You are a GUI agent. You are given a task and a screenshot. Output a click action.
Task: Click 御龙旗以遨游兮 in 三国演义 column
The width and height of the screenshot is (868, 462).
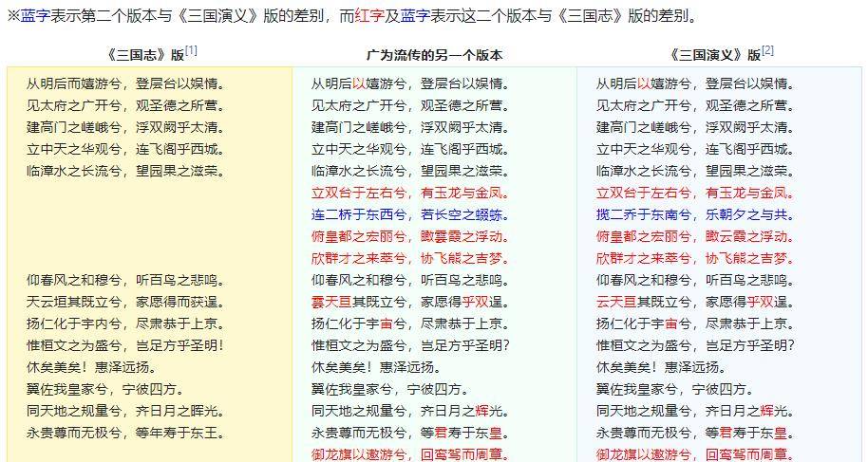(x=644, y=454)
